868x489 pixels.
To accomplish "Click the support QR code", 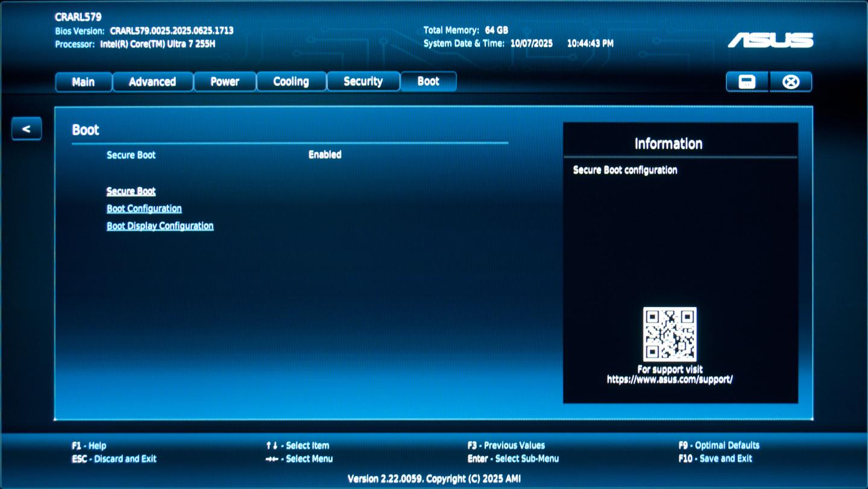I will (670, 334).
